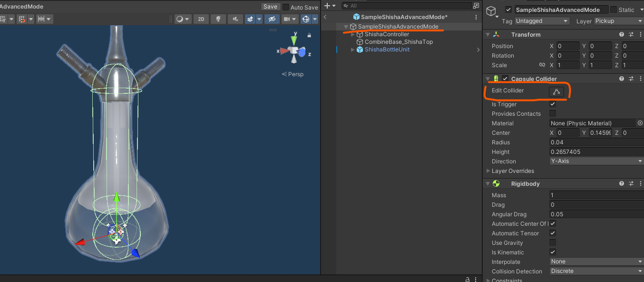This screenshot has width=644, height=282.
Task: Click the Save button
Action: point(270,7)
